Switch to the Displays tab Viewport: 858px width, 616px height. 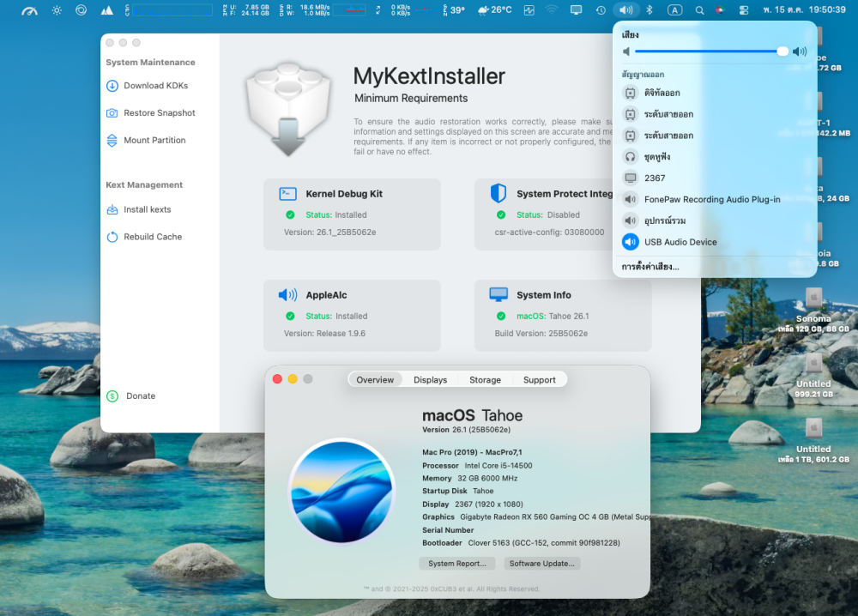(x=430, y=380)
